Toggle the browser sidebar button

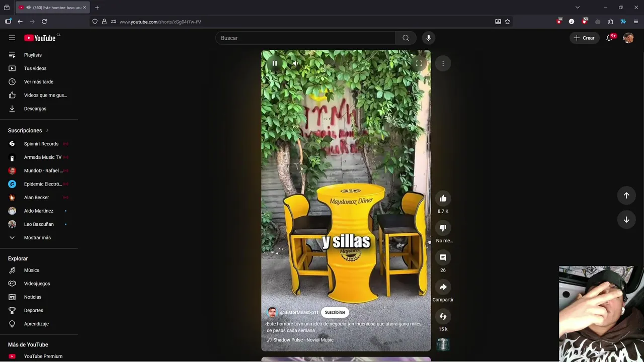point(8,22)
